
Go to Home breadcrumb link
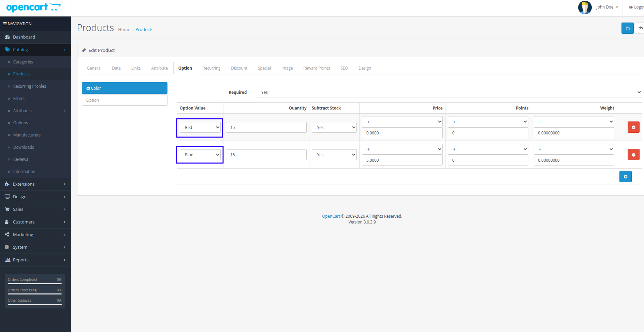click(x=124, y=30)
